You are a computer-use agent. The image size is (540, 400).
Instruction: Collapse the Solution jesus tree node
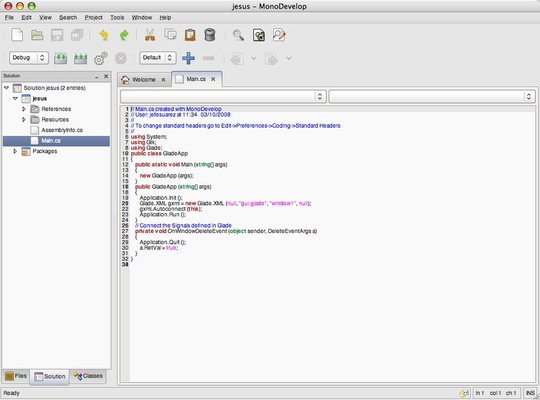[7, 88]
